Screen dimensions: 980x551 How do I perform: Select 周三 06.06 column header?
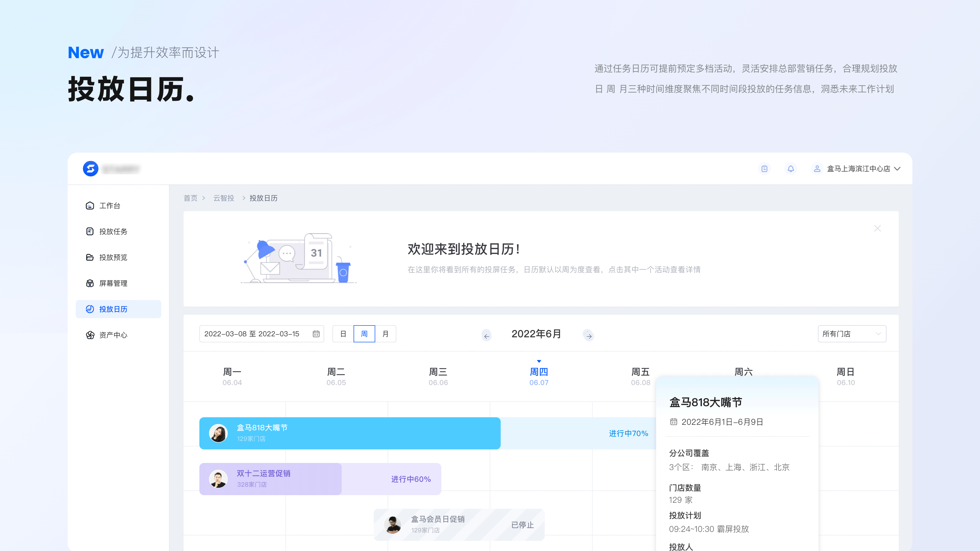pos(438,377)
